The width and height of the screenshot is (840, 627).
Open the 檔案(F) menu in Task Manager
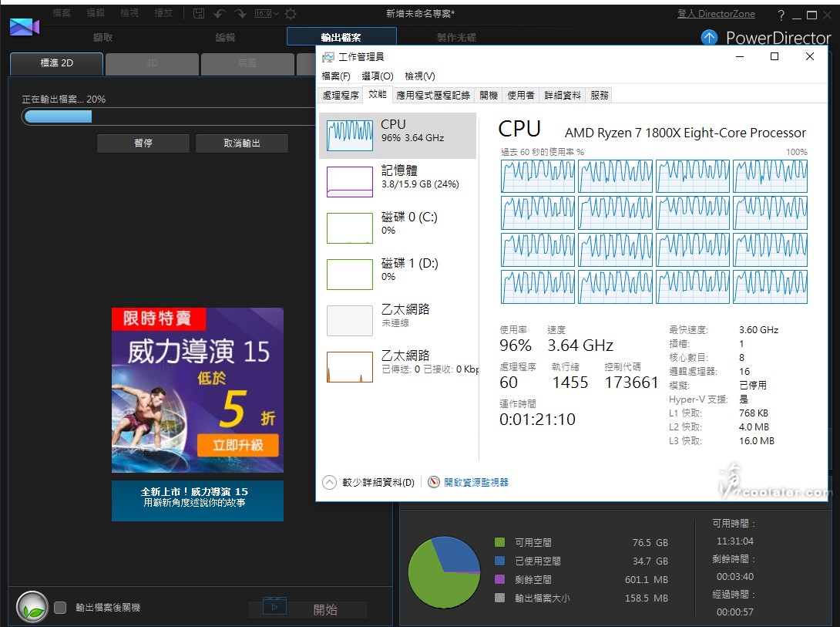336,76
